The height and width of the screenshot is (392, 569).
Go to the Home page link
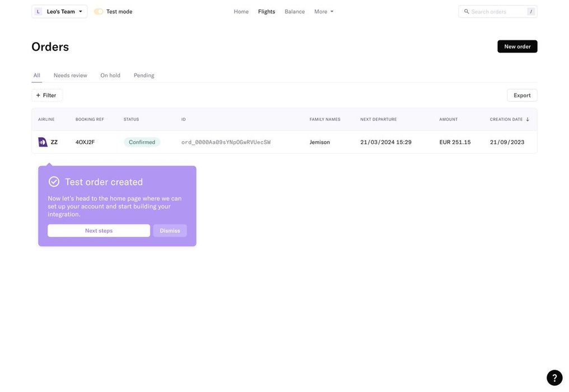pos(241,12)
